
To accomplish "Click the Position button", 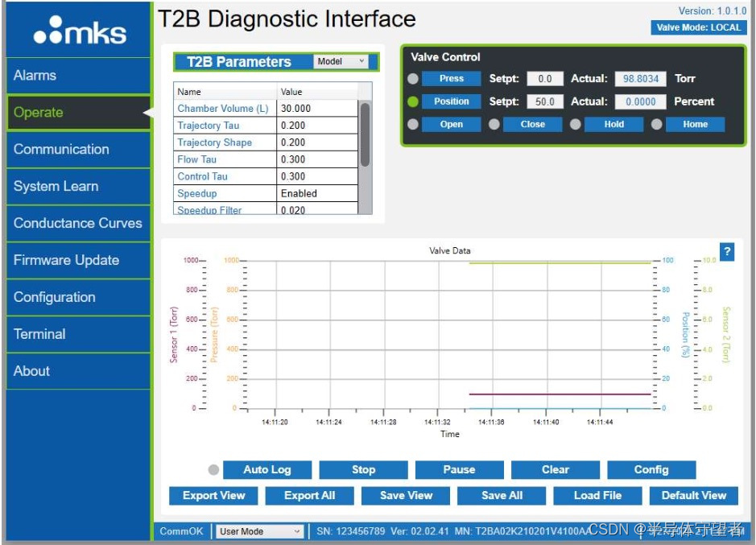I will coord(452,101).
